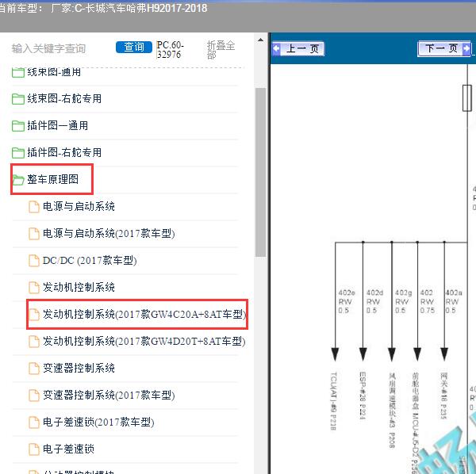This screenshot has width=476, height=474.
Task: Click 402a RW 0.5 wire label
Action: click(454, 302)
